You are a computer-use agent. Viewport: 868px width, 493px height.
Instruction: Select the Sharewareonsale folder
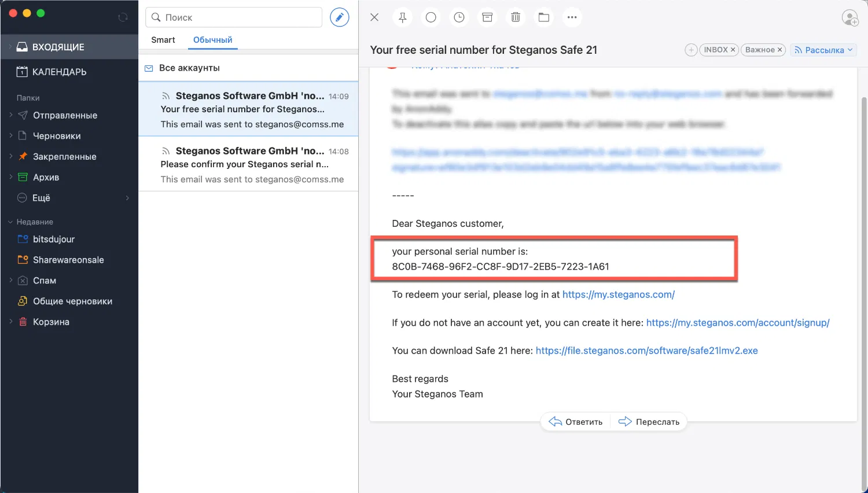68,260
